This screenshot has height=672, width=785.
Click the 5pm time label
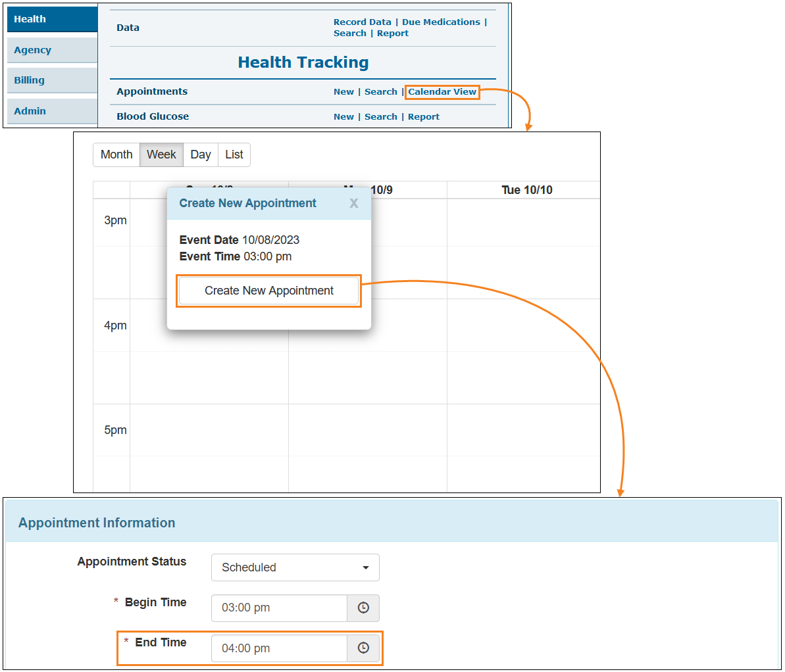tap(115, 430)
